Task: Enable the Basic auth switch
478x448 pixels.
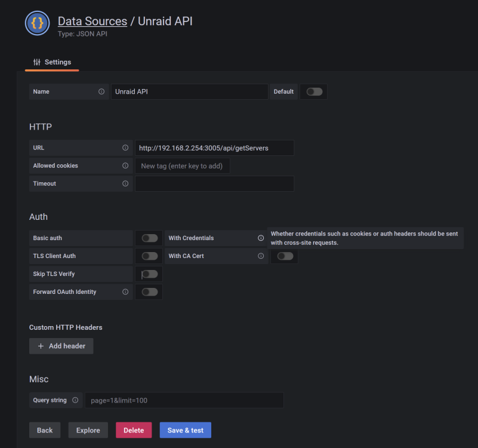Action: coord(149,238)
